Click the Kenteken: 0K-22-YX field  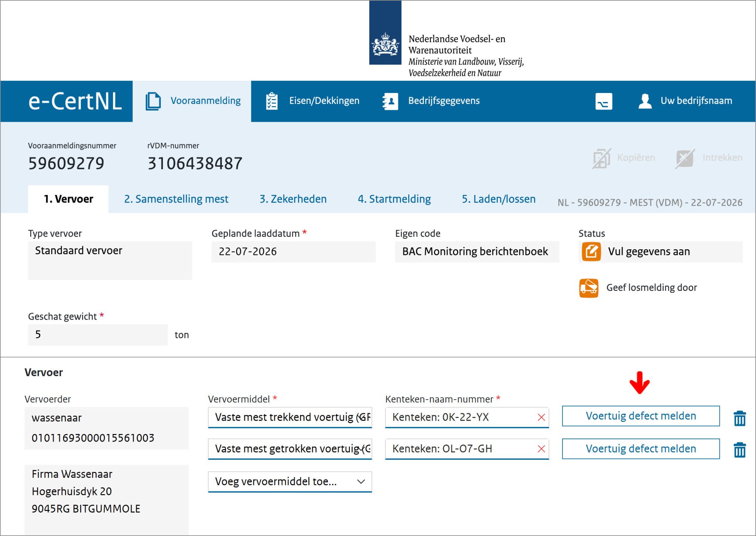click(467, 417)
